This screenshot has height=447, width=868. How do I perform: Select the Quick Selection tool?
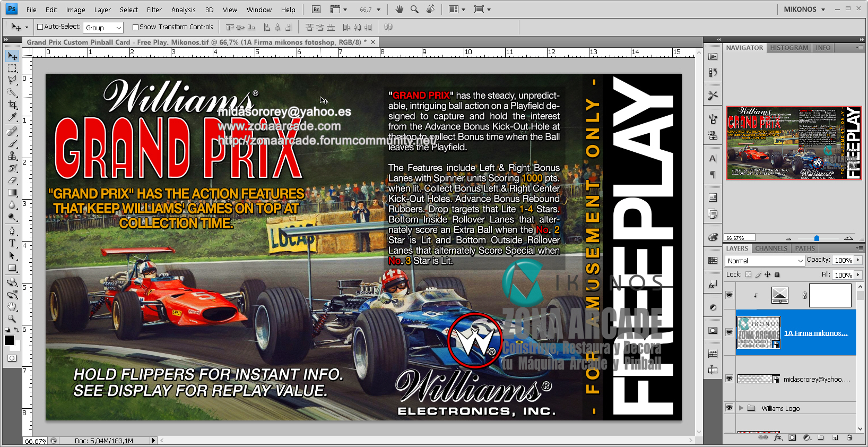[12, 92]
